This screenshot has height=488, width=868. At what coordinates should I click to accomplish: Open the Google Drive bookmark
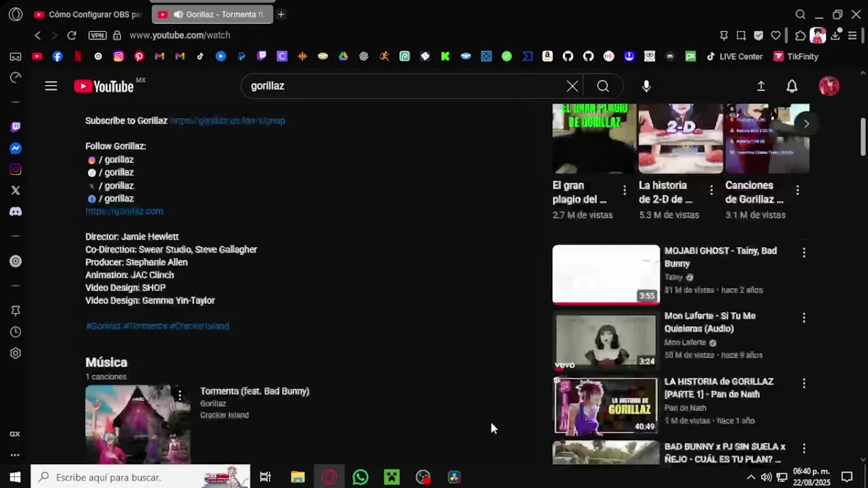pos(343,56)
